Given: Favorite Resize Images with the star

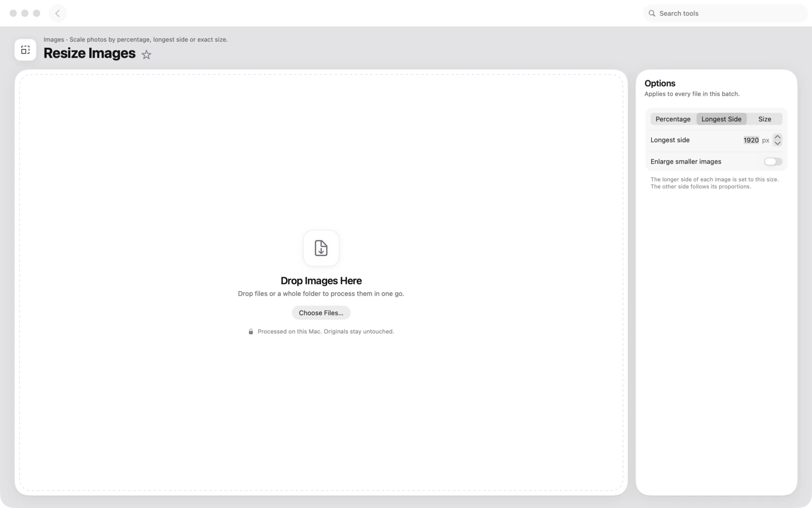Looking at the screenshot, I should tap(147, 54).
